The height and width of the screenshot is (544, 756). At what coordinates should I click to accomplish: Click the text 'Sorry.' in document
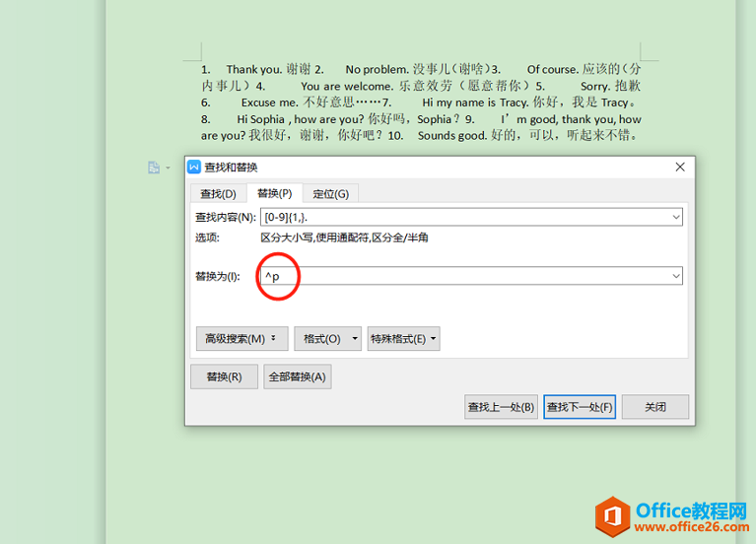coord(596,87)
